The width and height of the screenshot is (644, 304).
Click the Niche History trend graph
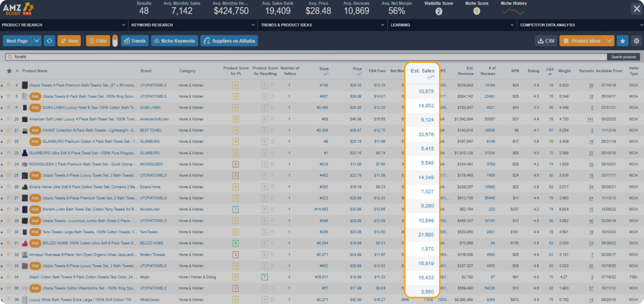[x=513, y=12]
